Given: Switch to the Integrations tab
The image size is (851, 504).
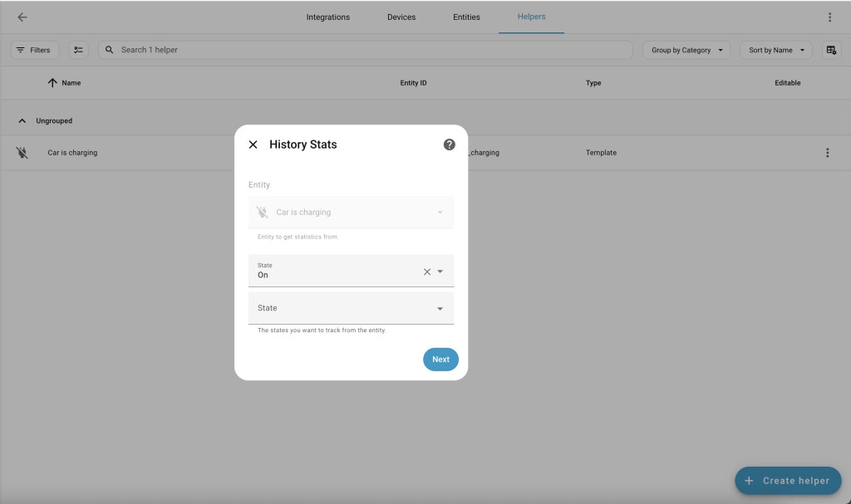Looking at the screenshot, I should (x=327, y=17).
